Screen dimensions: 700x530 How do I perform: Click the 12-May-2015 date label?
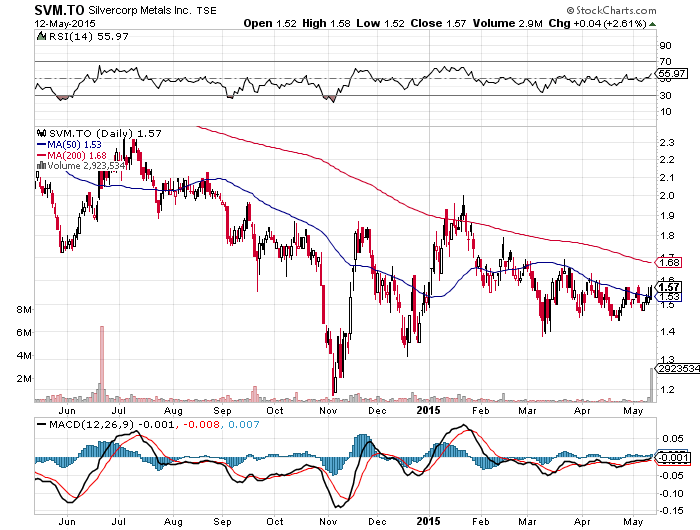(65, 23)
